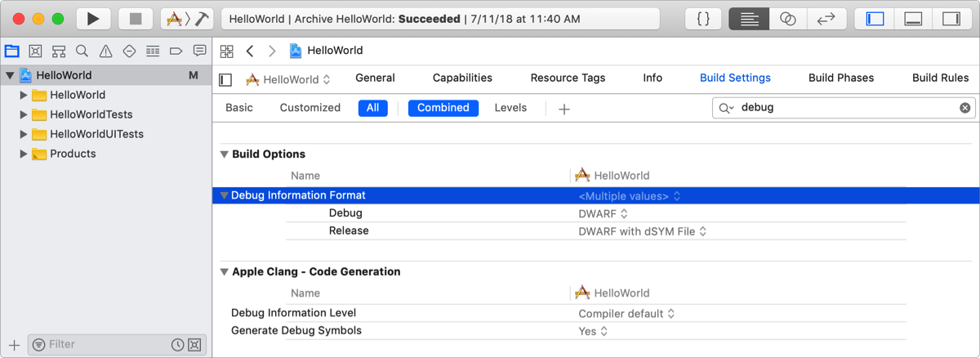Toggle the navigator panel visibility
Screen dimensions: 980x358
click(x=875, y=19)
